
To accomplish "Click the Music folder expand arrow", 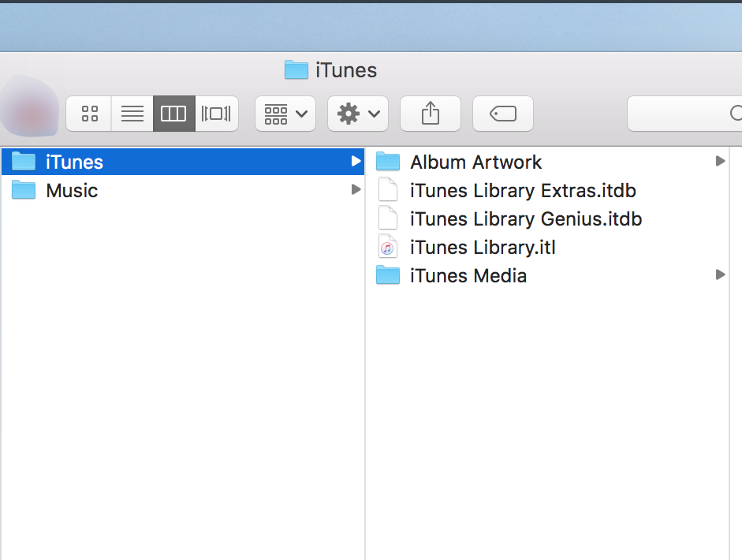I will (x=356, y=190).
